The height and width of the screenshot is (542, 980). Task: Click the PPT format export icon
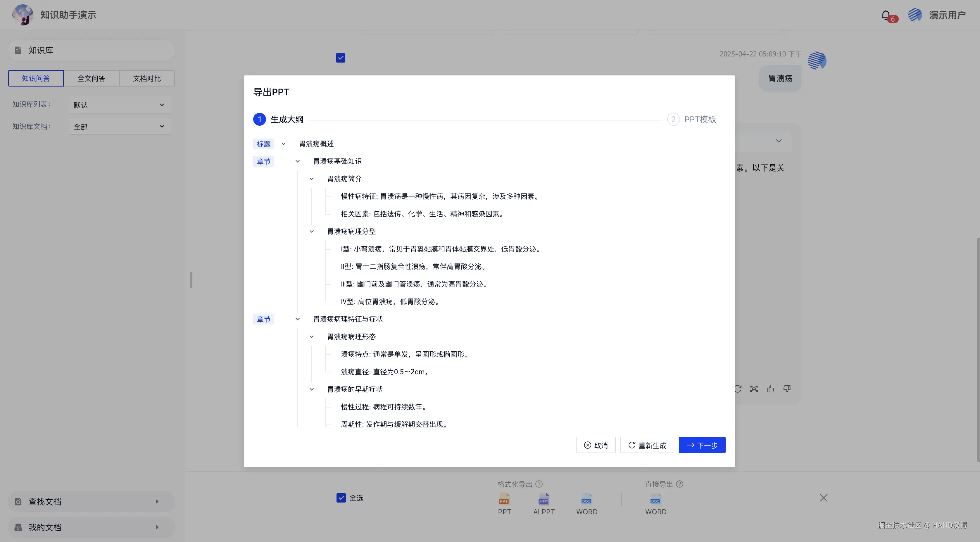(x=504, y=499)
